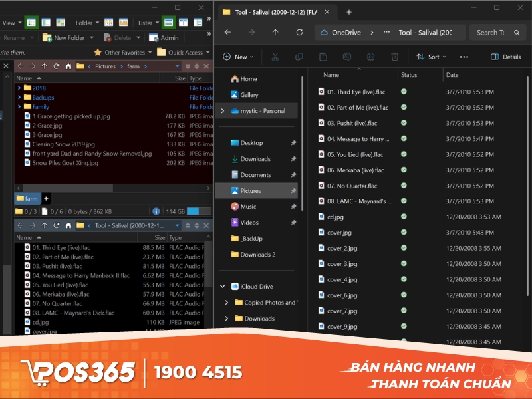Toggle the thumbnails view icon in Opus toolbar
The image size is (532, 399).
pos(59,23)
